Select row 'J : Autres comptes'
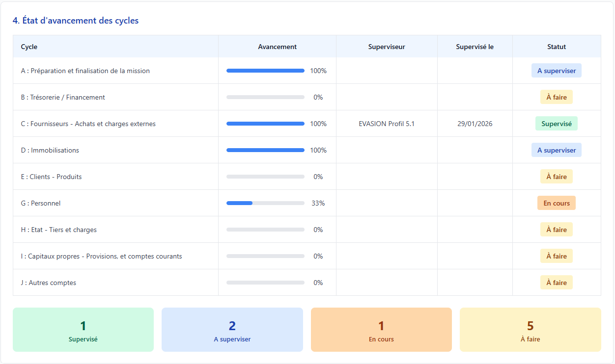 coord(307,283)
